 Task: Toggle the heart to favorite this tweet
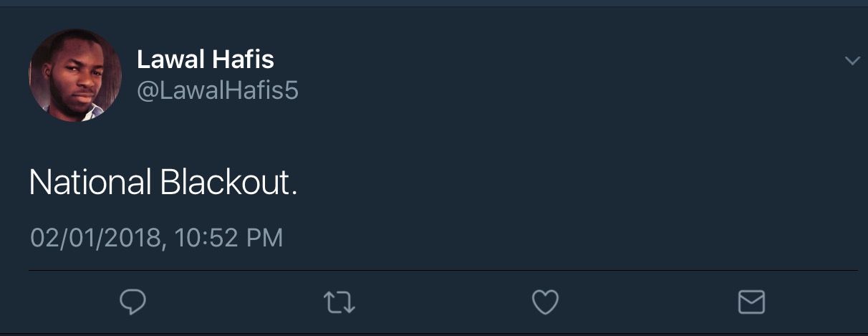tap(545, 302)
